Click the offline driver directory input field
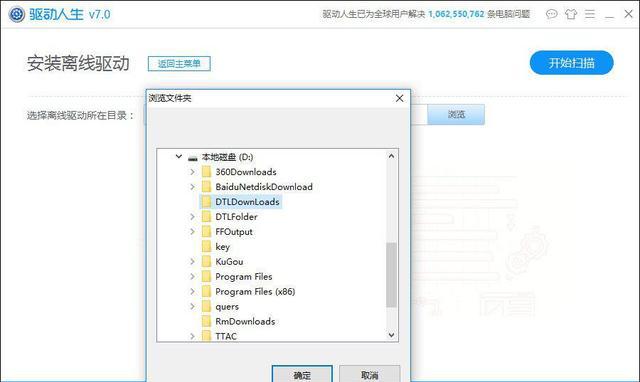The width and height of the screenshot is (640, 382). point(419,115)
